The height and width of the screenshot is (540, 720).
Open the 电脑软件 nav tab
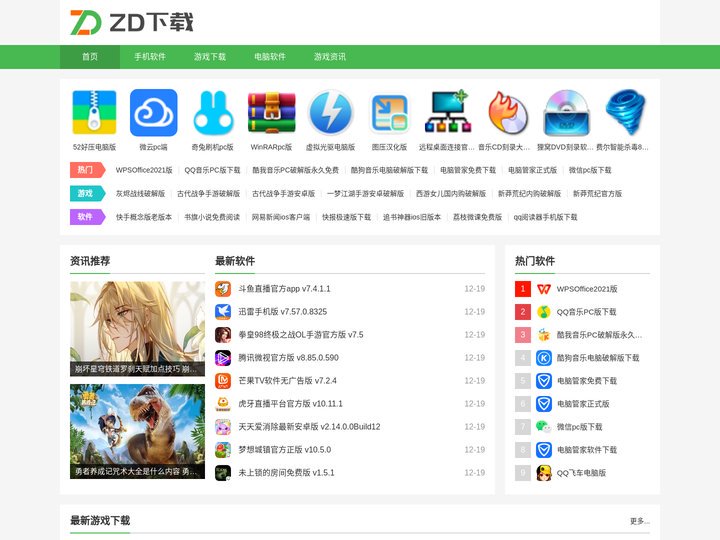(x=270, y=57)
